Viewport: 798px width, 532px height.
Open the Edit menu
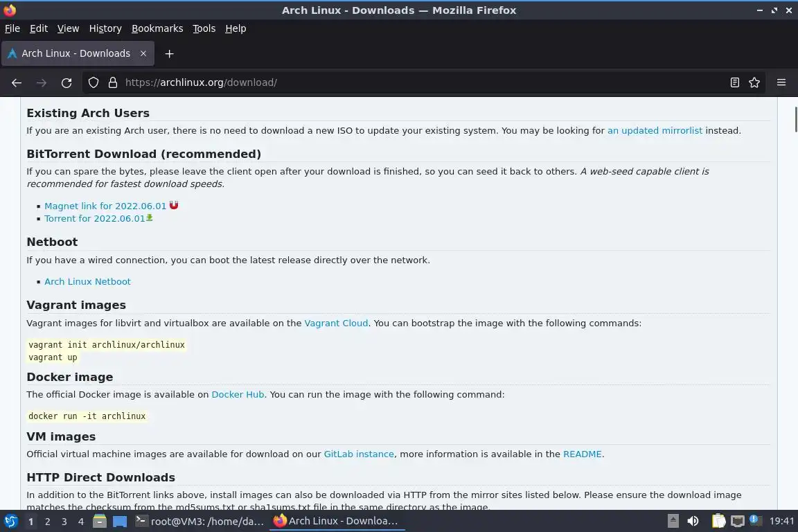pos(39,28)
